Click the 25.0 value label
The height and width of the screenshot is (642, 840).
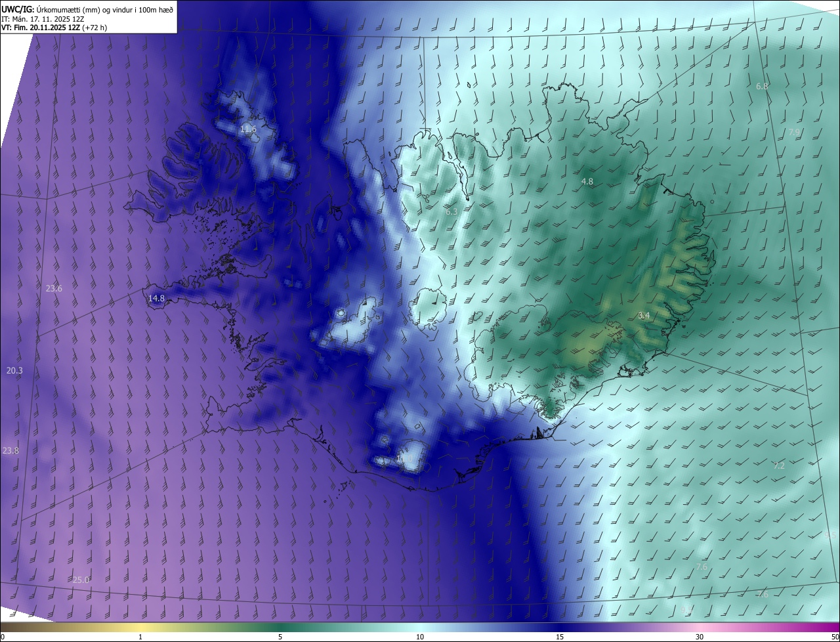81,580
